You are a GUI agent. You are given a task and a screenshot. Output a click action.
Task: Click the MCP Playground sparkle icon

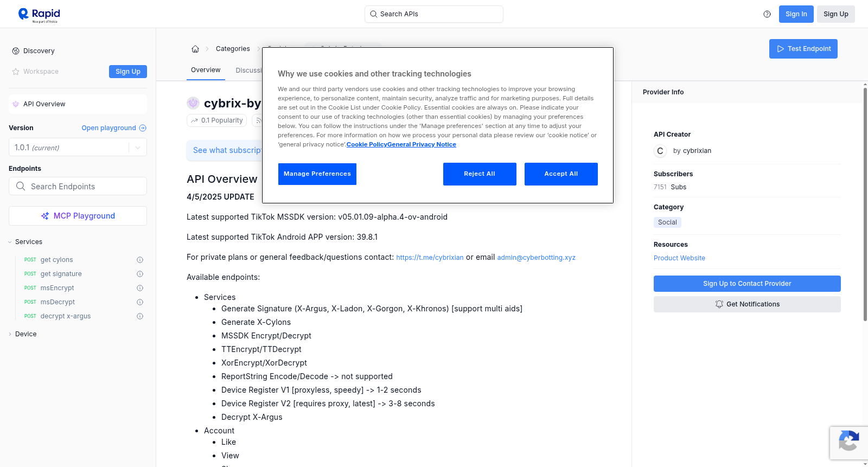point(45,216)
